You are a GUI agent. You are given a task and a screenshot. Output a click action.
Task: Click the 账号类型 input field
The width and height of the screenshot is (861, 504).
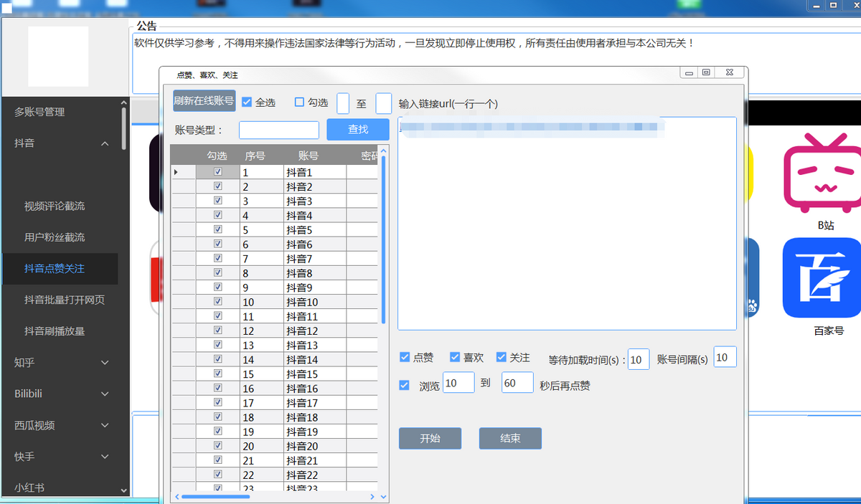[x=279, y=130]
